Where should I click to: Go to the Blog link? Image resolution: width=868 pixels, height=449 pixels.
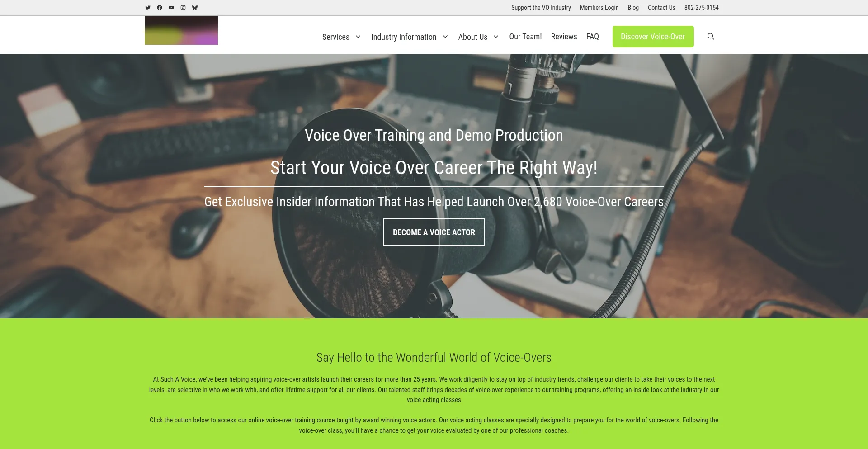click(x=633, y=8)
